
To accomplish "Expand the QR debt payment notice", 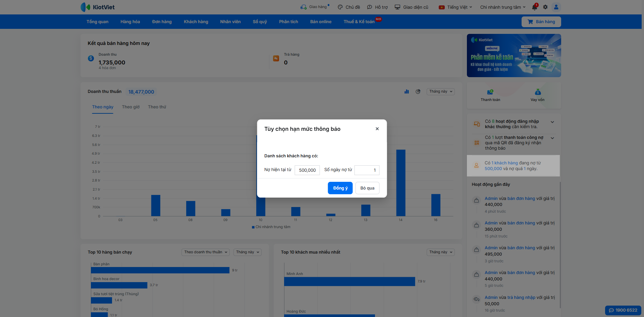I will pyautogui.click(x=552, y=138).
